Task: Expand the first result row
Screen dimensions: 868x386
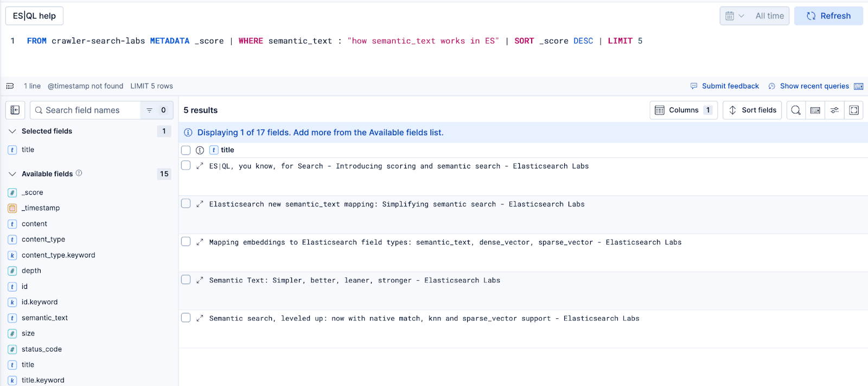Action: tap(200, 166)
